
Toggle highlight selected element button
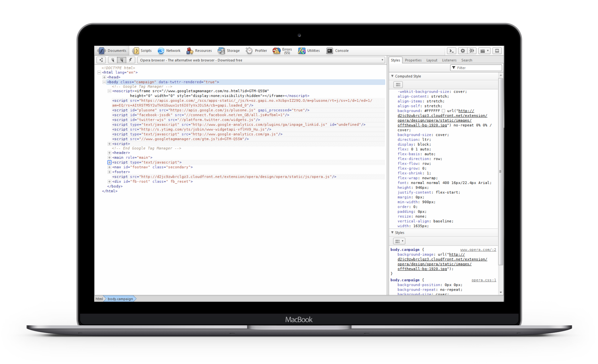pyautogui.click(x=122, y=60)
